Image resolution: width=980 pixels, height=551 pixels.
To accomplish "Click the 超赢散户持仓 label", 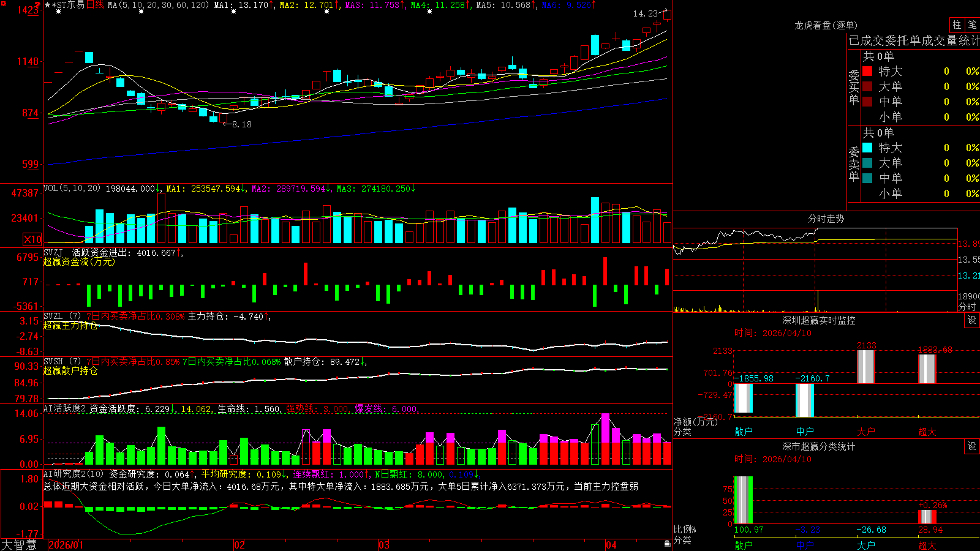I will 70,370.
